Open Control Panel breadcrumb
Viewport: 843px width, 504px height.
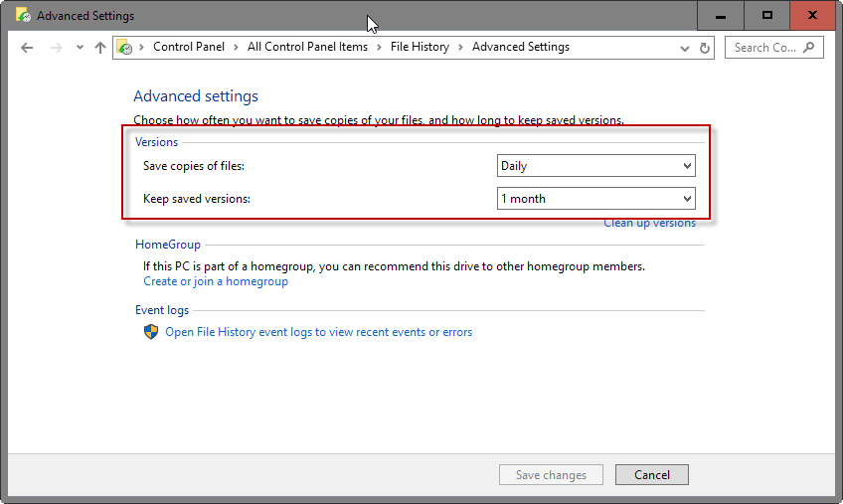click(189, 47)
